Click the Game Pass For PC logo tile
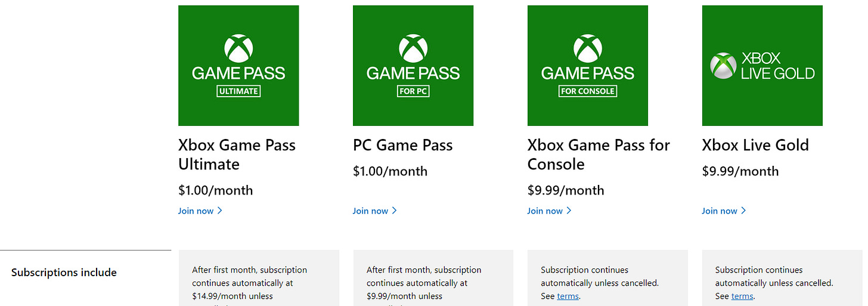The image size is (868, 306). [x=413, y=66]
